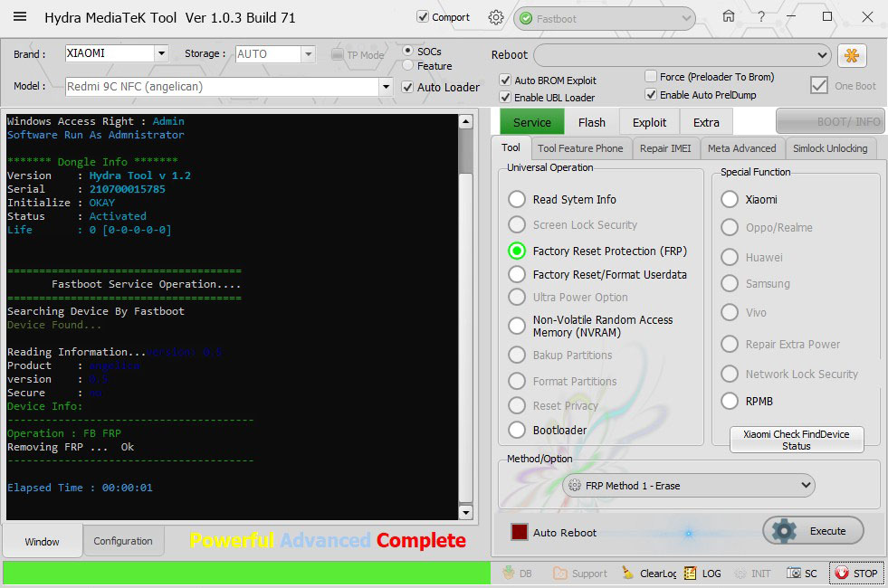Viewport: 888px width, 588px height.
Task: Uncheck Enable UBL Loader
Action: 505,98
